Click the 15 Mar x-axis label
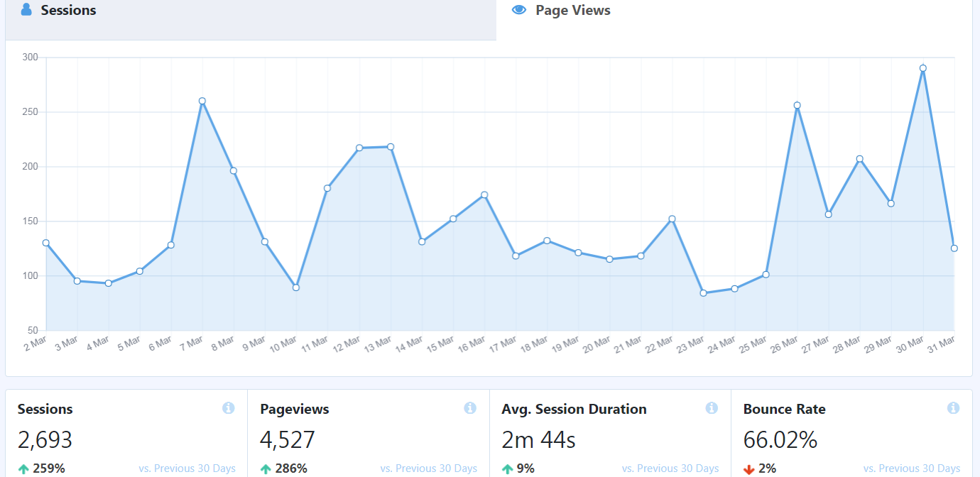 441,344
